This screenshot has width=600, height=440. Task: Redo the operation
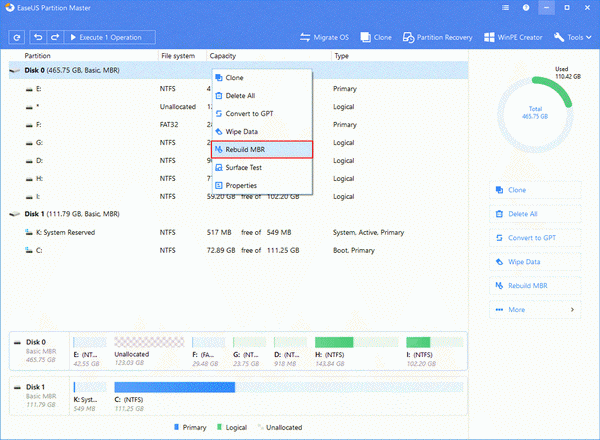point(54,37)
